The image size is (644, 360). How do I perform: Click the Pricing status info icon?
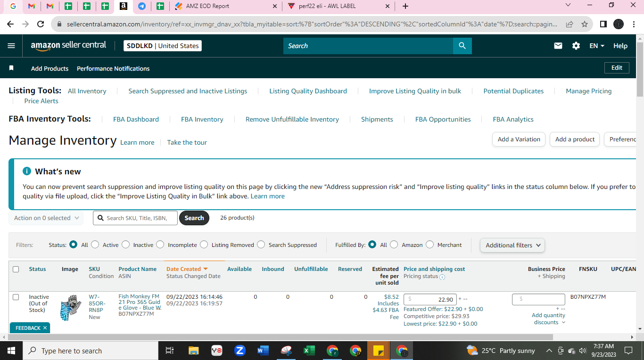coord(442,277)
